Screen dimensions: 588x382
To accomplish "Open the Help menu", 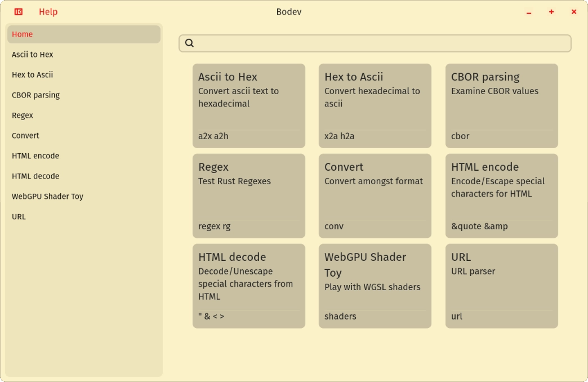I will click(x=48, y=12).
